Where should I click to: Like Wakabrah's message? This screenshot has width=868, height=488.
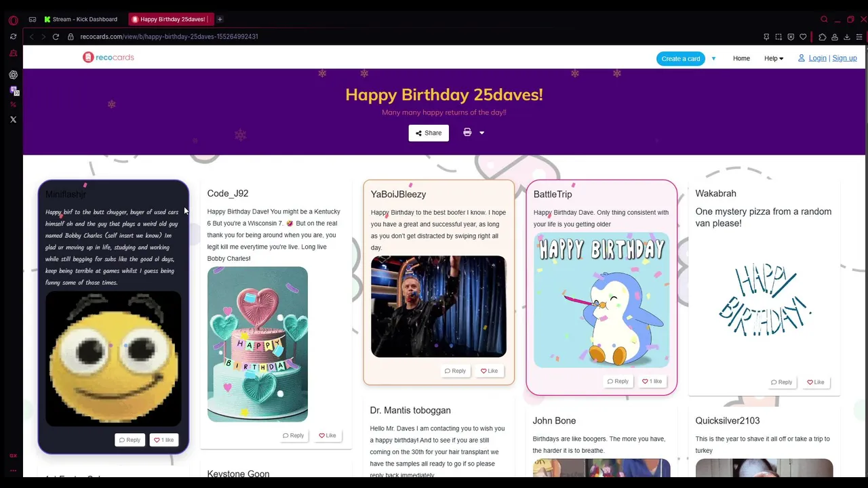[x=816, y=382]
